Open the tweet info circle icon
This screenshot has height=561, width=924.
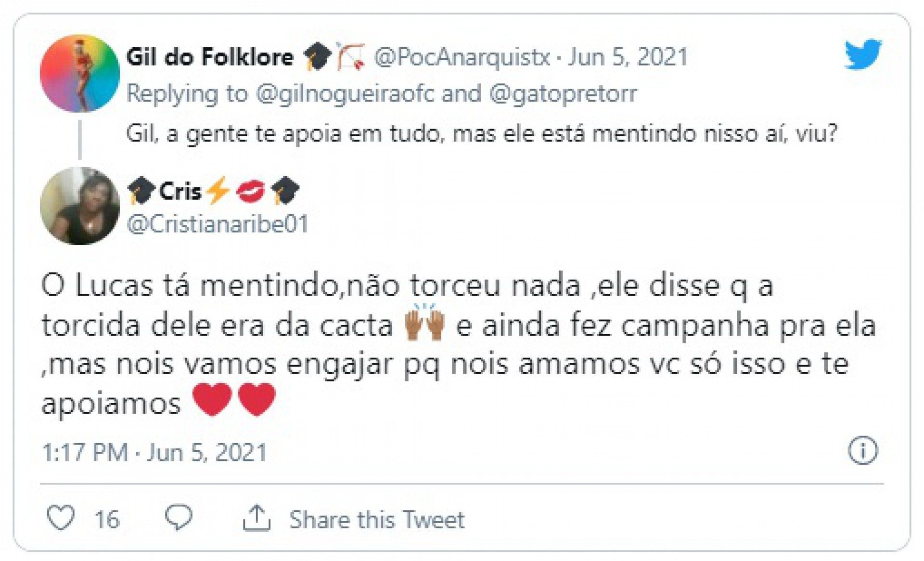pyautogui.click(x=862, y=451)
